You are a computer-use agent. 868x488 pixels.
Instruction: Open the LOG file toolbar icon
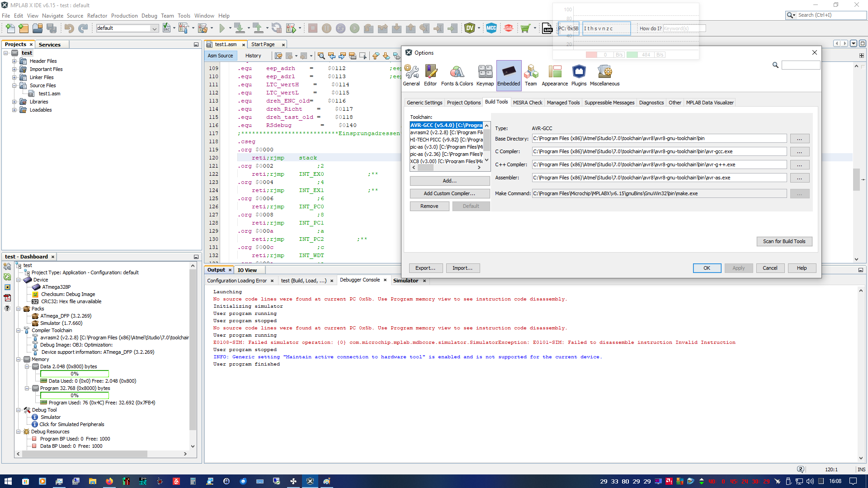[x=547, y=28]
